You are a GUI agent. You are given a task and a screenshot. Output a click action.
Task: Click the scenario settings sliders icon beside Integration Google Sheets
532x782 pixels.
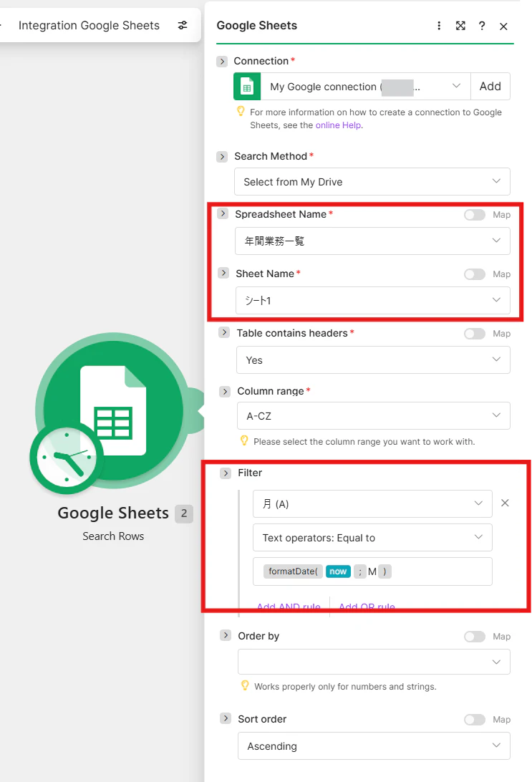click(x=183, y=25)
